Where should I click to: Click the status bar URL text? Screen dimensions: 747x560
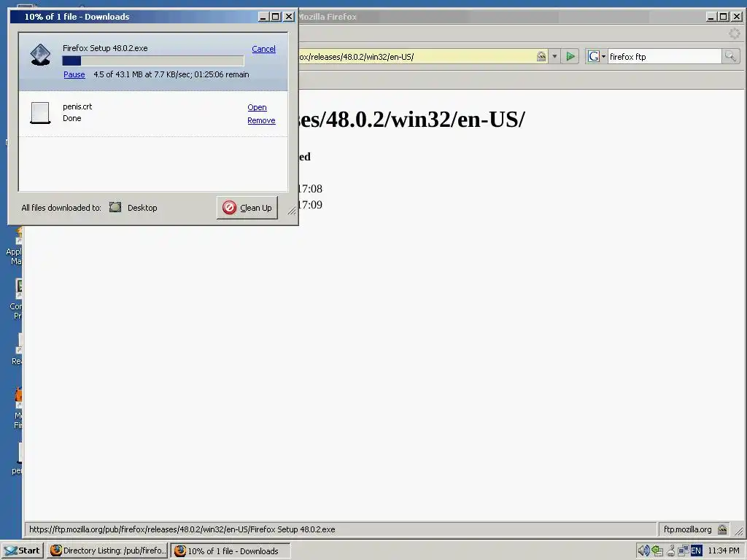point(182,529)
